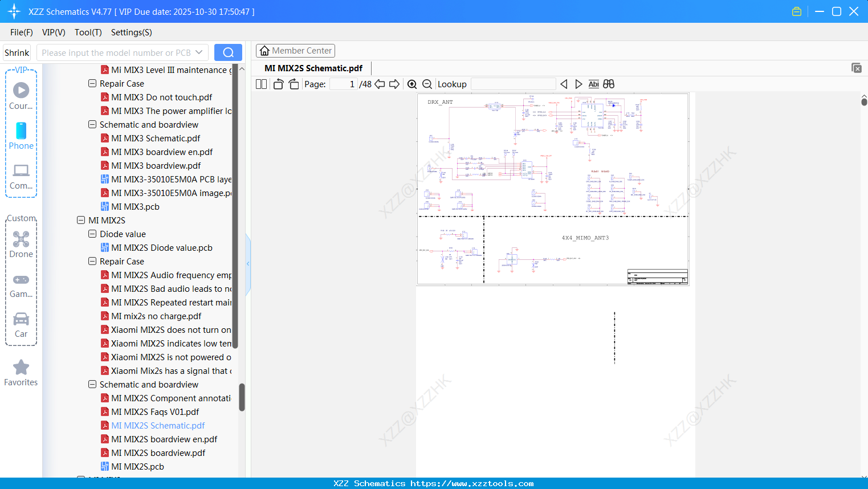Image resolution: width=868 pixels, height=489 pixels.
Task: Click the page number input field
Action: pos(344,84)
